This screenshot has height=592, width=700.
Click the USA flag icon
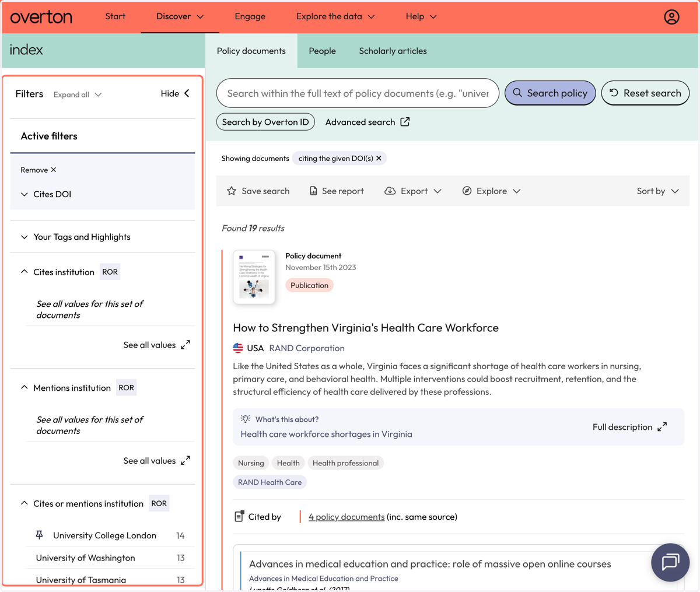238,348
